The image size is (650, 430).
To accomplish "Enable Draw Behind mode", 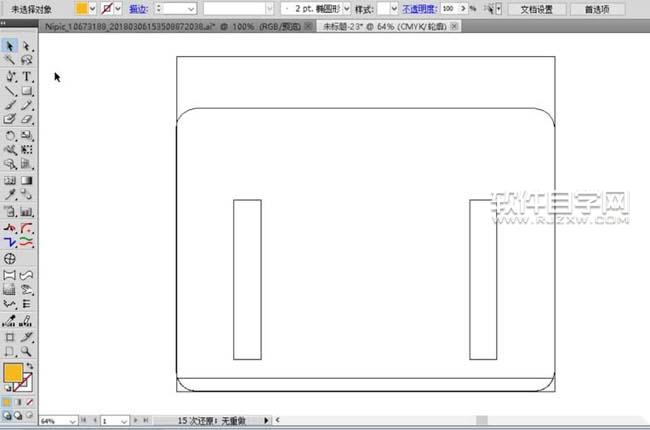I will pos(18,415).
